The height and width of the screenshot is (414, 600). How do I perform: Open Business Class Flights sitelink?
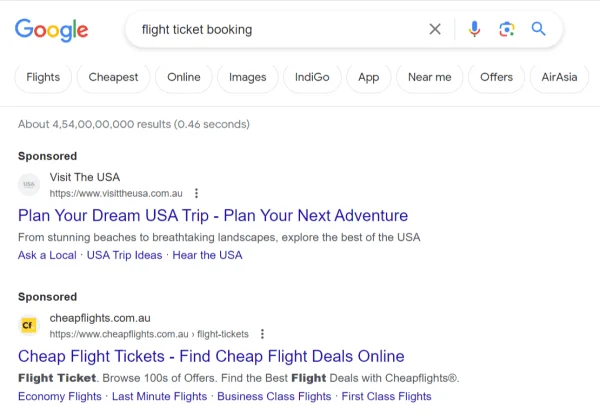tap(274, 396)
